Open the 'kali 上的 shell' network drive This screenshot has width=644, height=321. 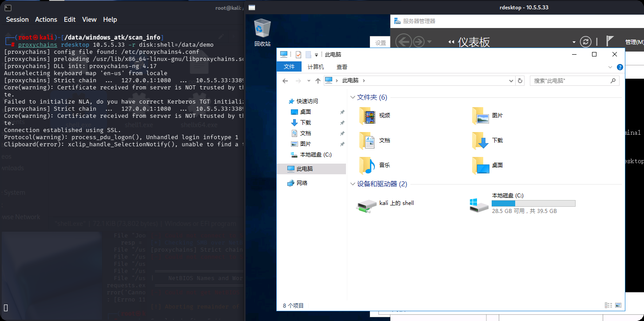(x=386, y=204)
